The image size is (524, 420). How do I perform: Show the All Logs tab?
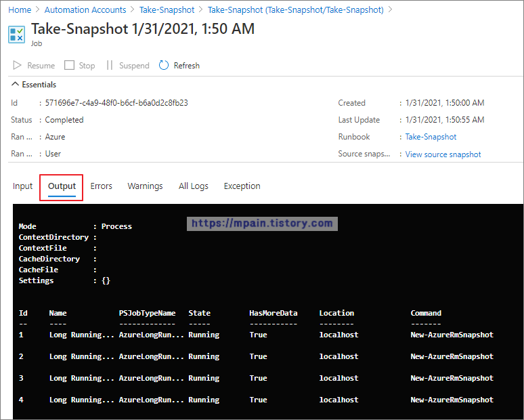[x=194, y=186]
